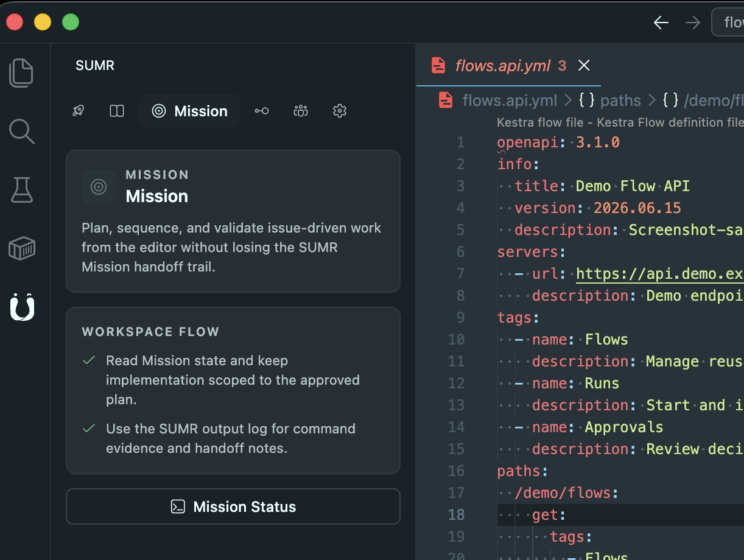744x560 pixels.
Task: Select the team people tab icon
Action: pos(301,111)
